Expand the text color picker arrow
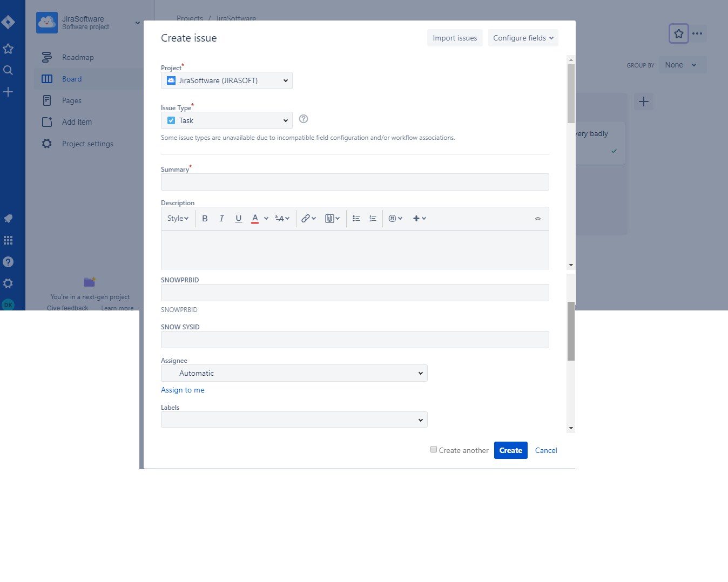The height and width of the screenshot is (582, 728). [266, 219]
